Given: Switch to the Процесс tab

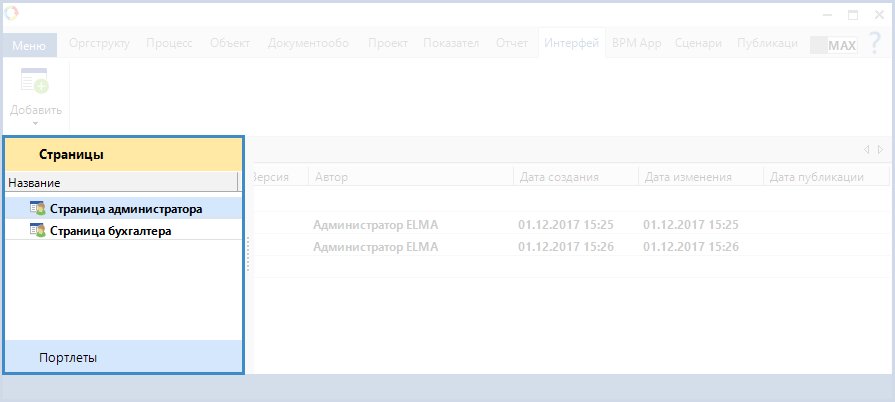Looking at the screenshot, I should 169,43.
